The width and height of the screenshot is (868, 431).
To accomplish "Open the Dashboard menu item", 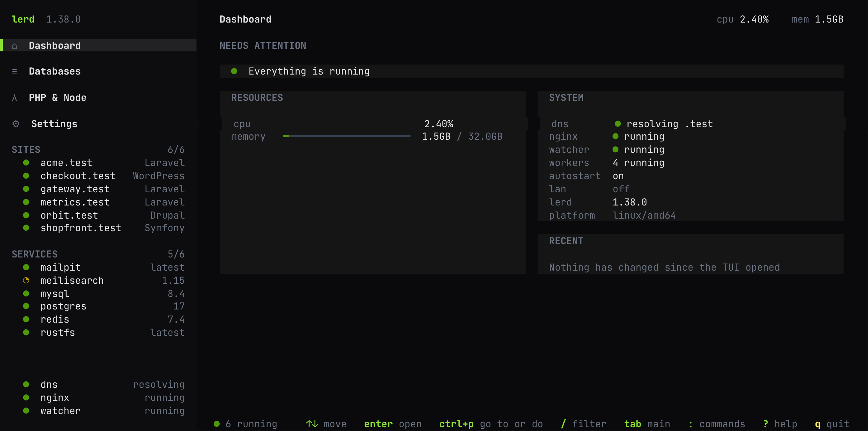I will click(x=98, y=45).
